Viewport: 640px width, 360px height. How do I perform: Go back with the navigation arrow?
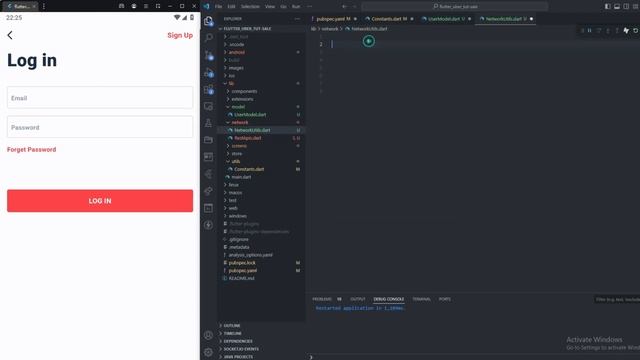pyautogui.click(x=344, y=6)
